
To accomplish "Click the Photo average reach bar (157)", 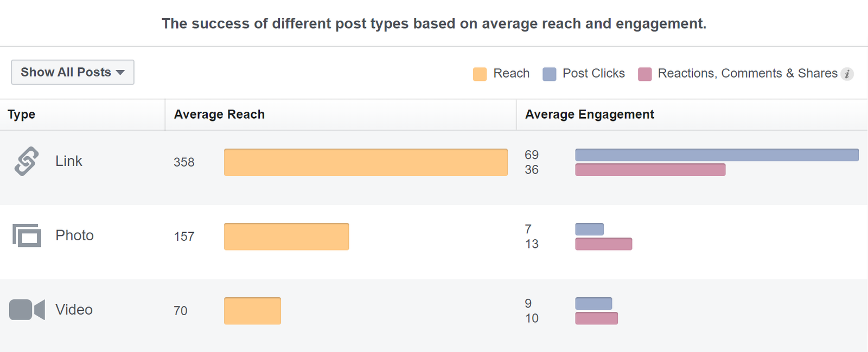I will coord(286,236).
